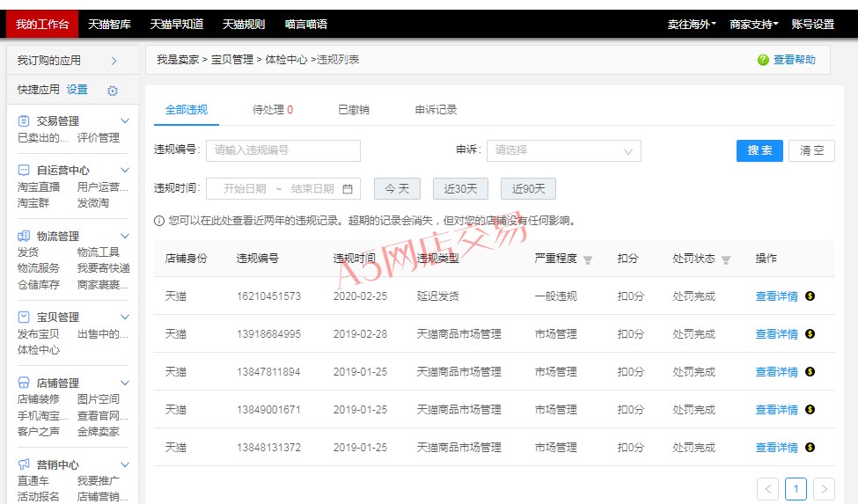Switch to the 全部违规 tab

coord(186,110)
